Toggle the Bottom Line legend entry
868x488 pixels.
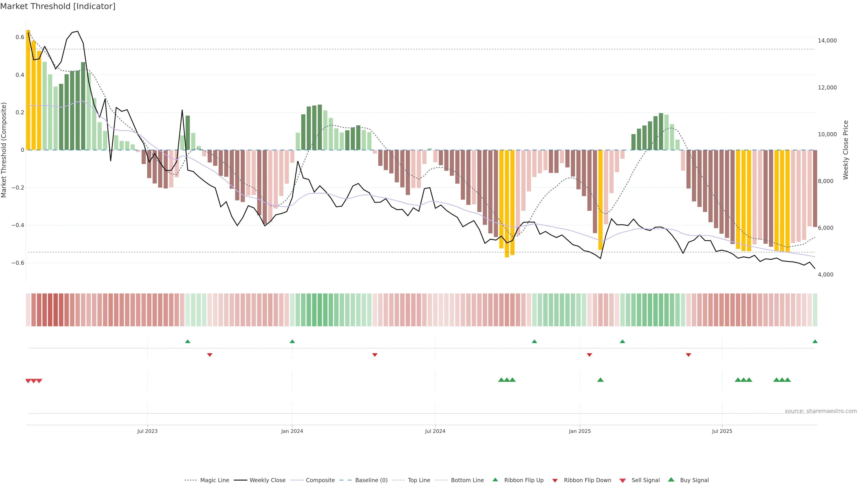point(467,480)
